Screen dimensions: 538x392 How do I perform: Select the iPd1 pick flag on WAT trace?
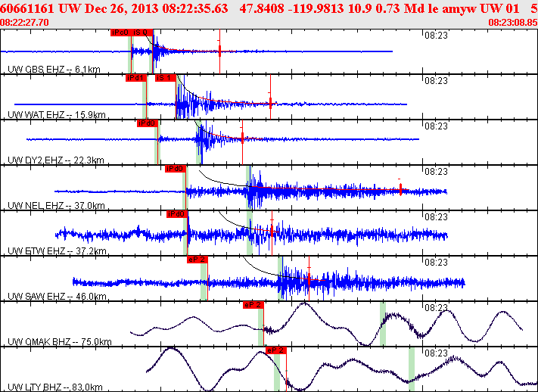pyautogui.click(x=136, y=78)
